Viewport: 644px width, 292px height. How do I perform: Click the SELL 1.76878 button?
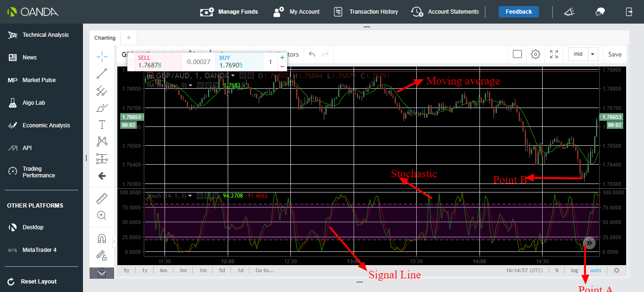coord(158,62)
